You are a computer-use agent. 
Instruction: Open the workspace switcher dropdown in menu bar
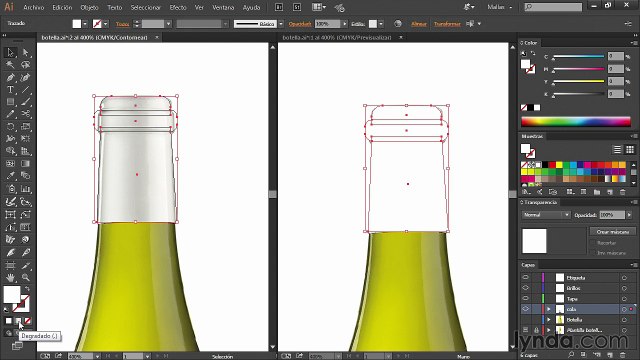coord(499,7)
